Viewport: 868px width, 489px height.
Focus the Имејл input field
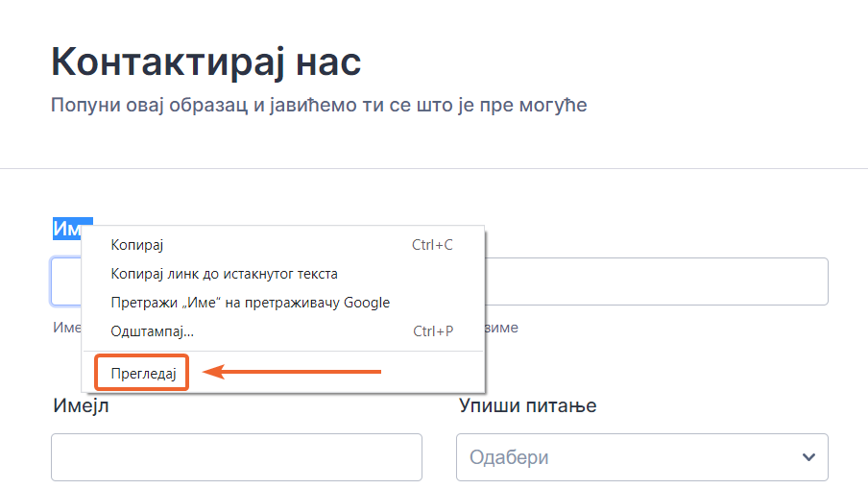(236, 457)
